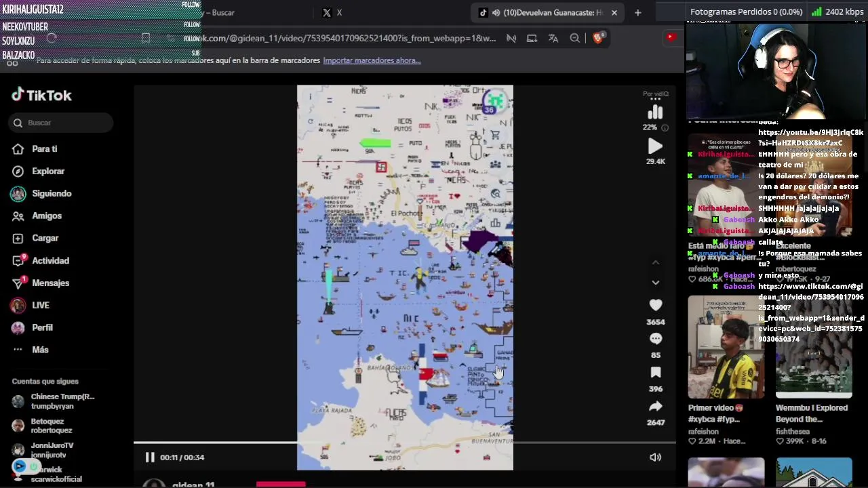Click the TikTok map video player
Viewport: 868px width, 488px height.
(x=405, y=277)
